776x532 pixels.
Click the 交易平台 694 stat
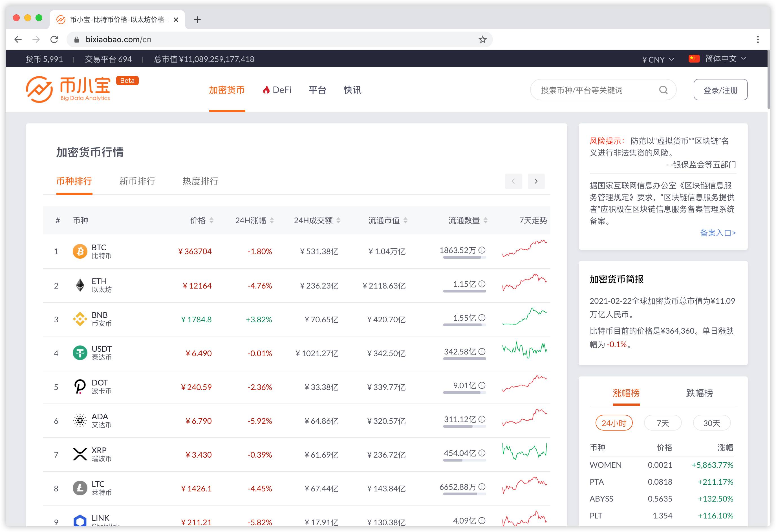pyautogui.click(x=108, y=59)
